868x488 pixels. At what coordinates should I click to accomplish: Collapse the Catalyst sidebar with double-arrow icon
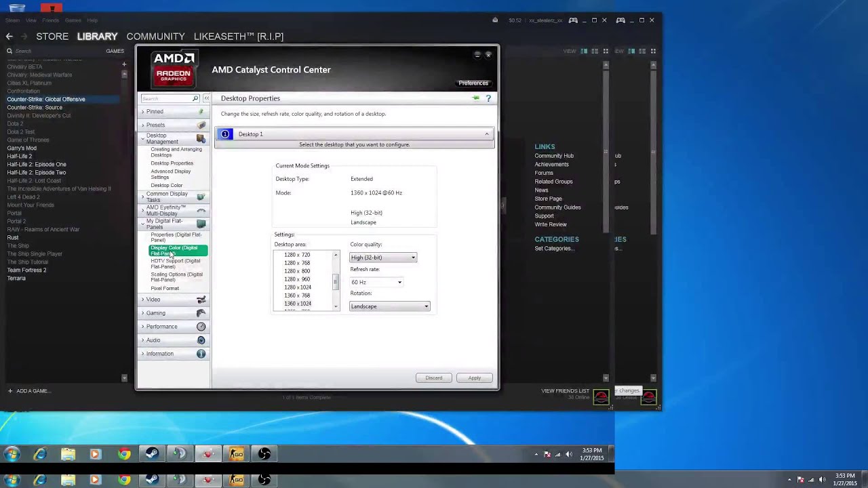tap(206, 98)
